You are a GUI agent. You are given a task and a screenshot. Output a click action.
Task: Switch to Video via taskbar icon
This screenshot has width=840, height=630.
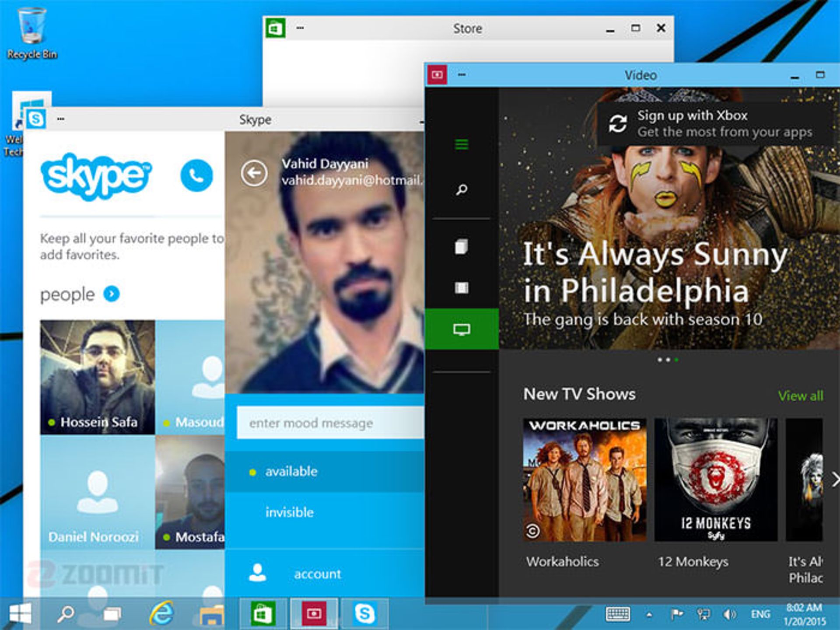pyautogui.click(x=314, y=614)
